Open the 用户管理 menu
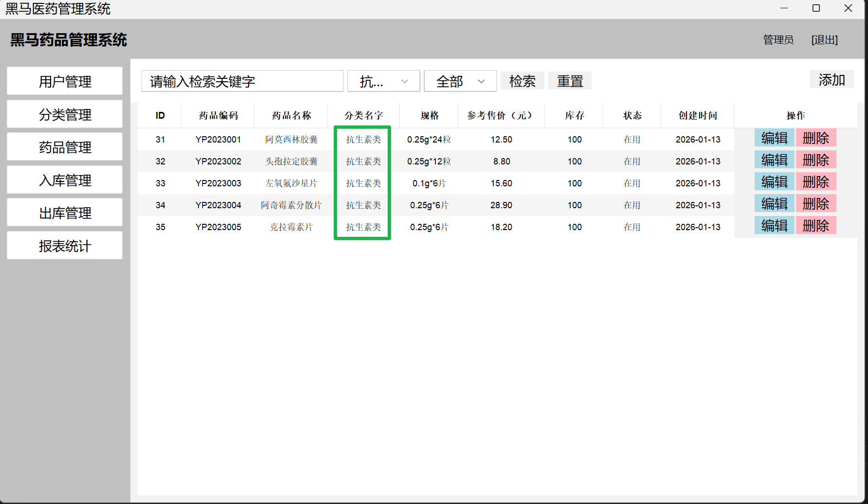Screen dimensions: 868x504 click(x=65, y=81)
